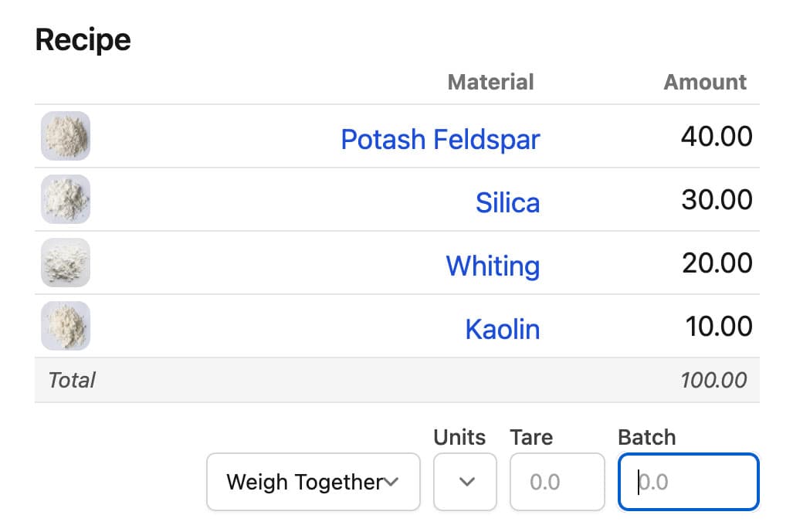The height and width of the screenshot is (532, 793).
Task: Click the Silica powder thumbnail image
Action: 66,200
